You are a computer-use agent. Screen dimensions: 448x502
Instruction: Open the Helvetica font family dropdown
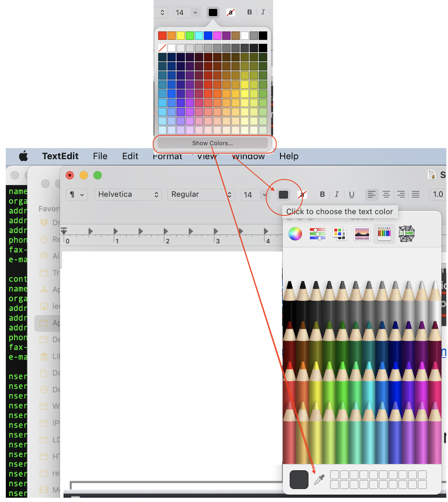[128, 195]
